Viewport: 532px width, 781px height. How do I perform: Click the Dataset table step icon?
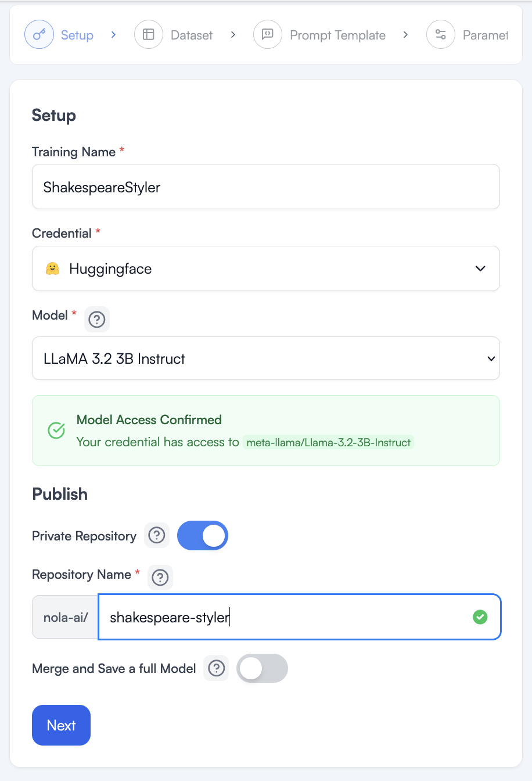tap(148, 35)
